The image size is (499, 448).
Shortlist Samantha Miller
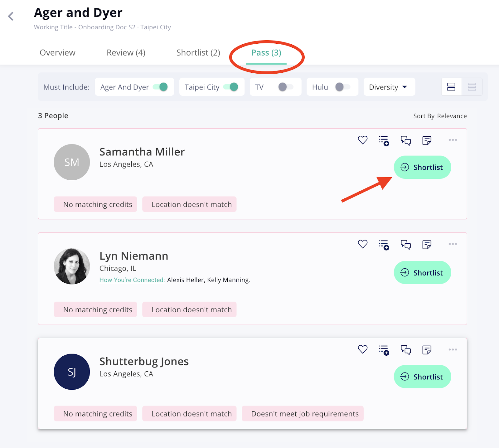point(422,167)
